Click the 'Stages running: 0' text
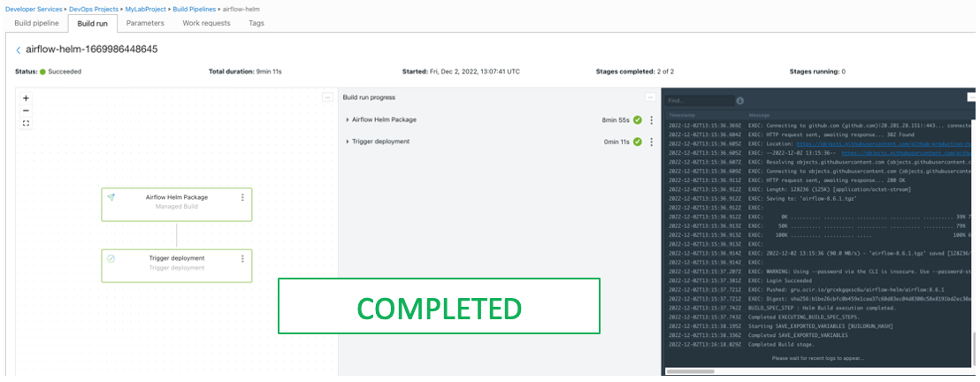 pos(817,72)
